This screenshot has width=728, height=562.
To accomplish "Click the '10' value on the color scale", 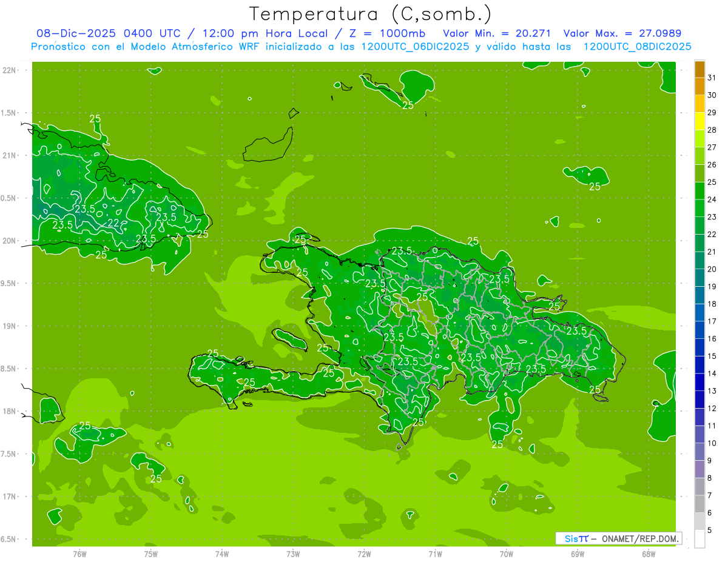I will [712, 443].
